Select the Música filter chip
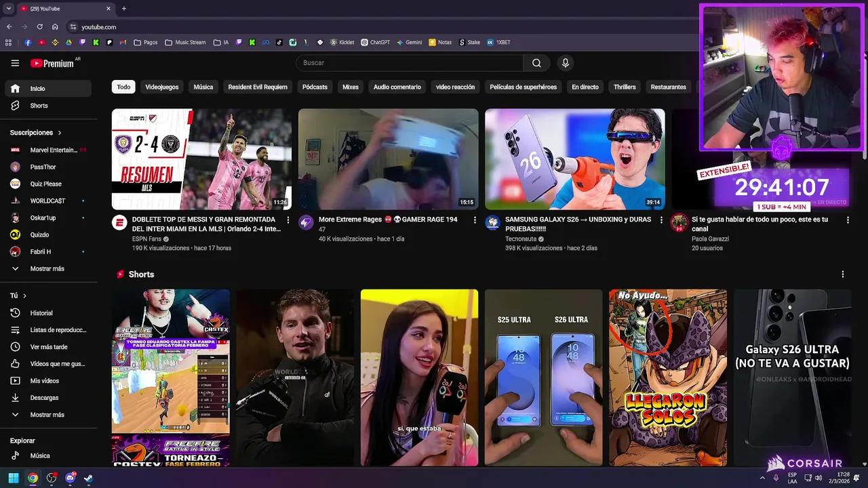Viewport: 868px width, 488px height. (x=203, y=87)
